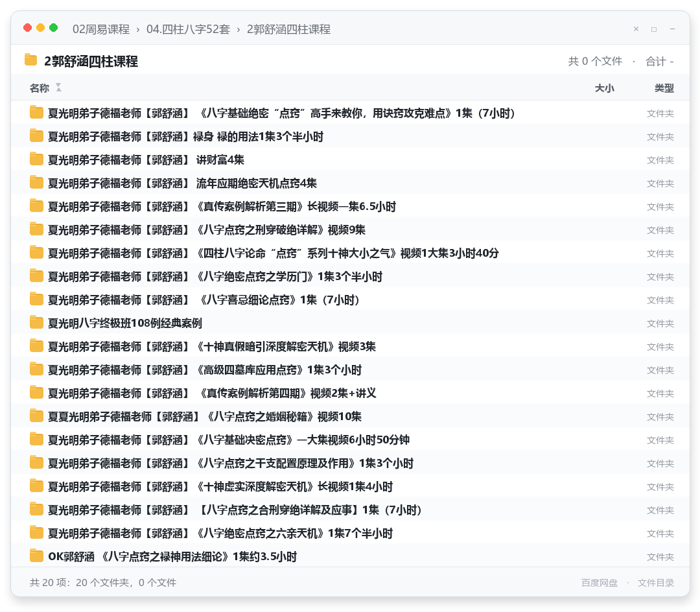700x612 pixels.
Task: Select 《八字基础决密点窍》一大集视频6小时50分钟 entry
Action: pos(229,440)
